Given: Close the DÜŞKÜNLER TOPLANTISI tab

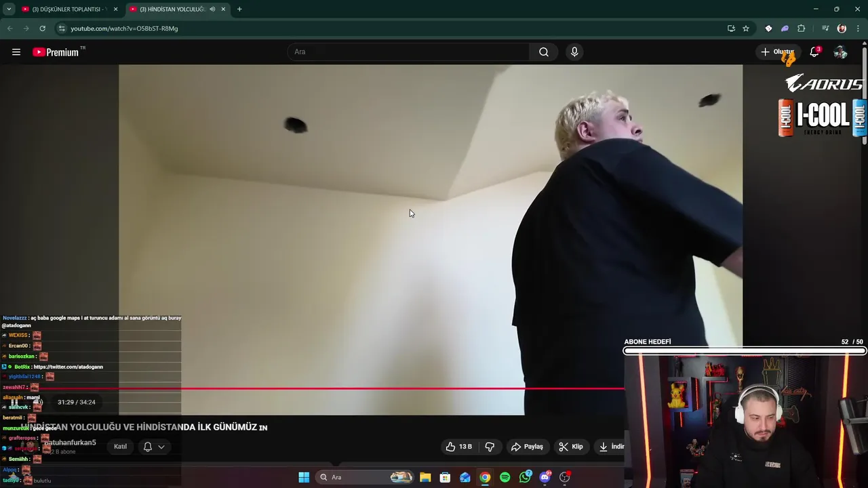Looking at the screenshot, I should pyautogui.click(x=115, y=9).
